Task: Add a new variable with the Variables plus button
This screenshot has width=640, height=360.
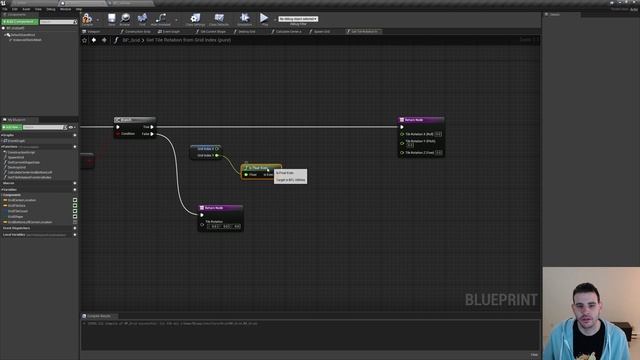Action: [x=75, y=189]
